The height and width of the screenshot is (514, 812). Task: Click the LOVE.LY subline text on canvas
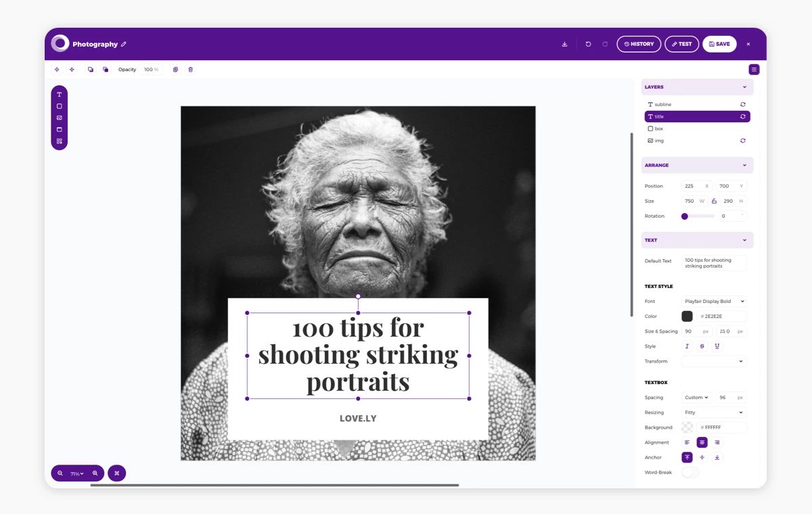(x=358, y=419)
